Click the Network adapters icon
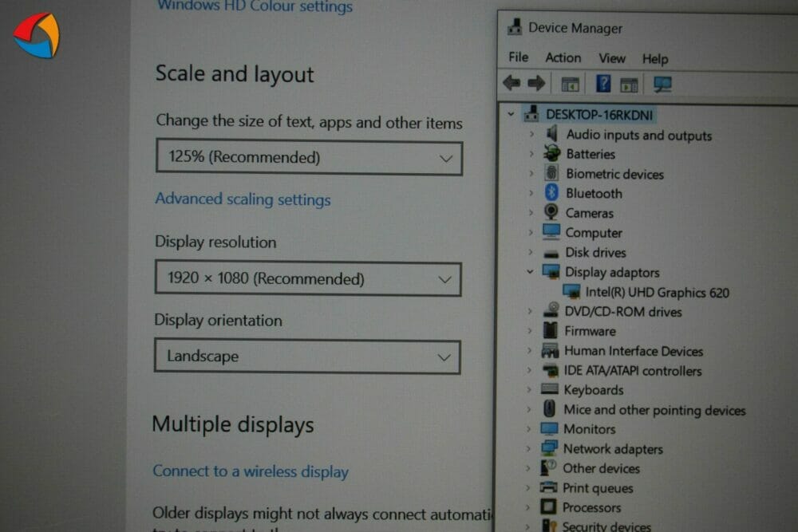 pos(549,448)
